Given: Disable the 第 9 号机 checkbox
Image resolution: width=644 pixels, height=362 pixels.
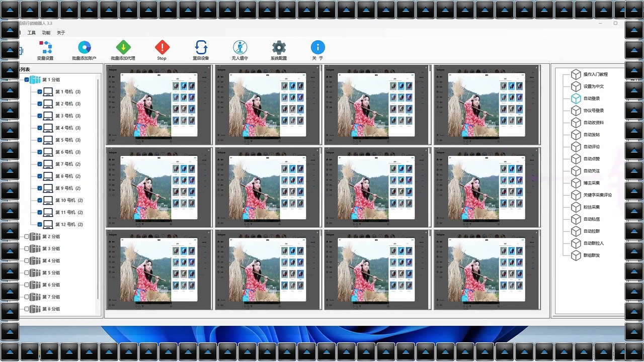Looking at the screenshot, I should pos(40,189).
